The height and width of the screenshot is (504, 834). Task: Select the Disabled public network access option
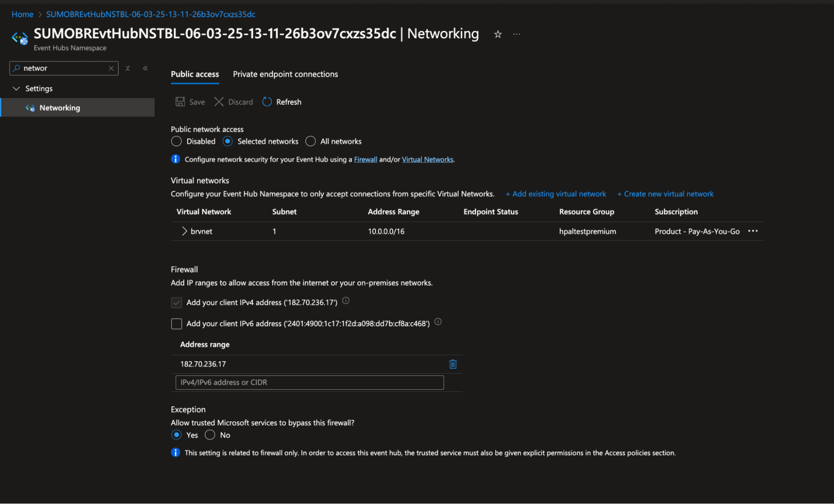click(176, 141)
